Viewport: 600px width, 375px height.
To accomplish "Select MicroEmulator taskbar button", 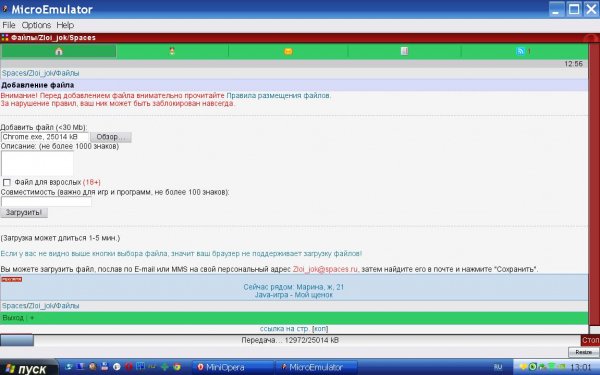I will coord(316,367).
